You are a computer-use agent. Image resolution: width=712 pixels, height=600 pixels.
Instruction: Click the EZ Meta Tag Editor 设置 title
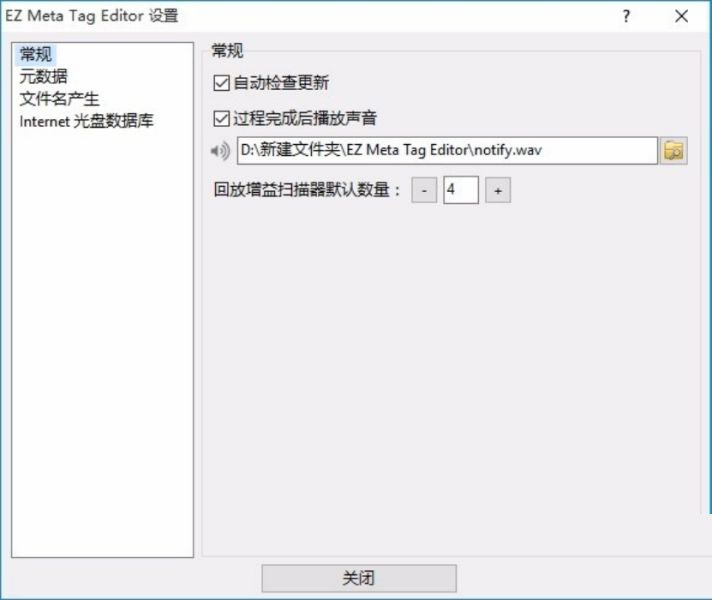tap(92, 16)
